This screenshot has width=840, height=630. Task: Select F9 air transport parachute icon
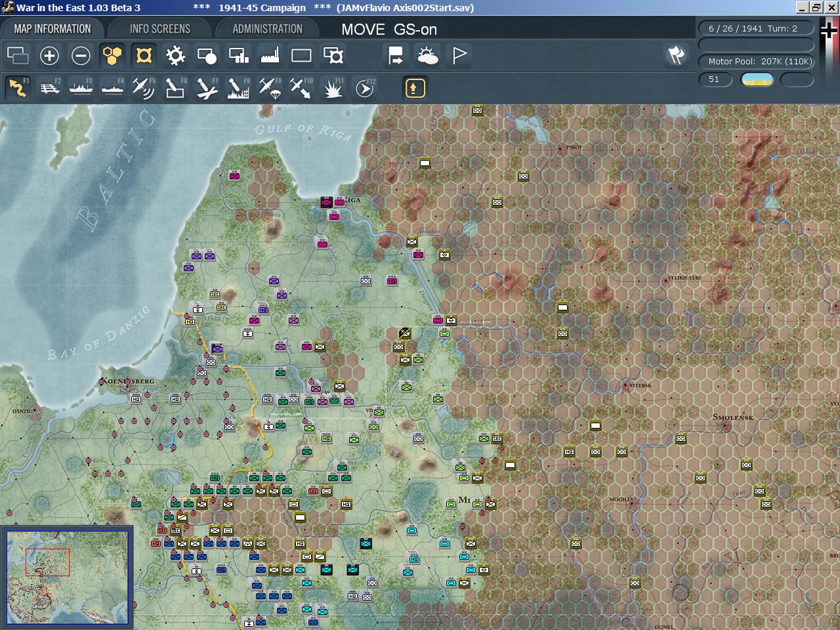click(270, 88)
